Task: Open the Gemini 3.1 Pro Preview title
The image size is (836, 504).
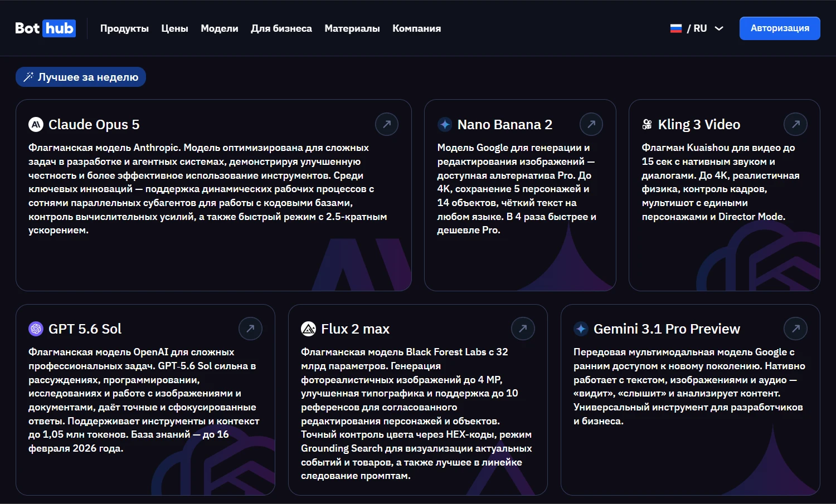Action: (x=667, y=329)
